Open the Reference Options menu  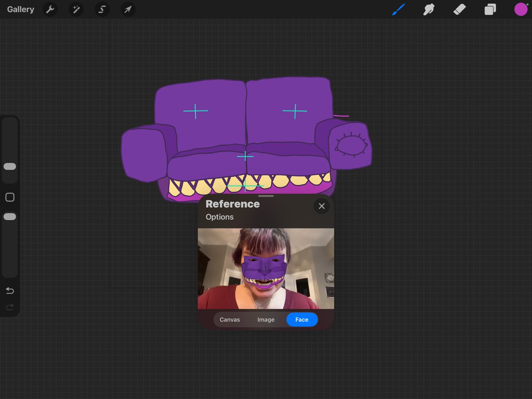pos(219,217)
